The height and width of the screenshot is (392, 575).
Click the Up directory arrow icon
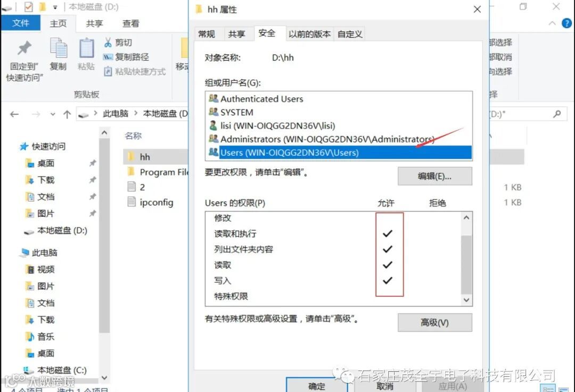pos(67,114)
